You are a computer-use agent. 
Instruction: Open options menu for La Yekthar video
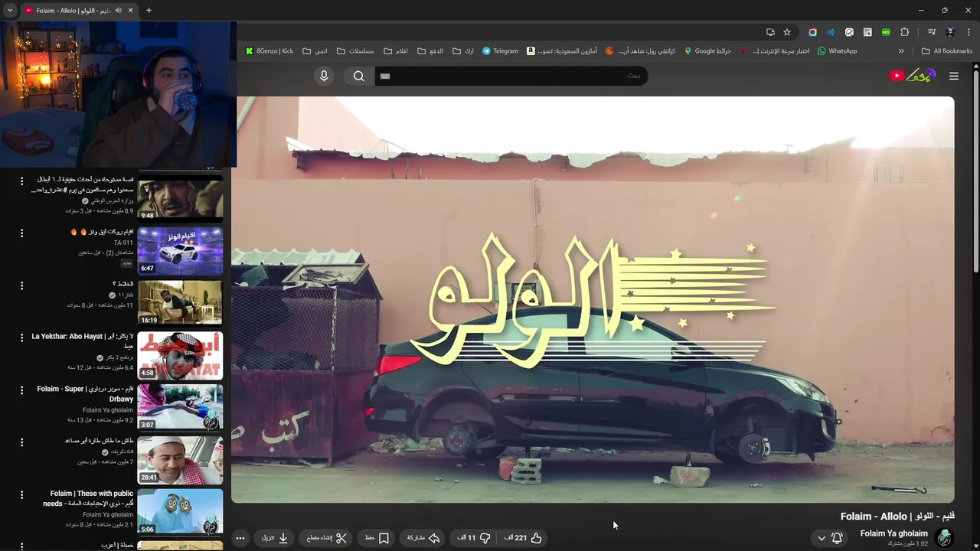(21, 337)
